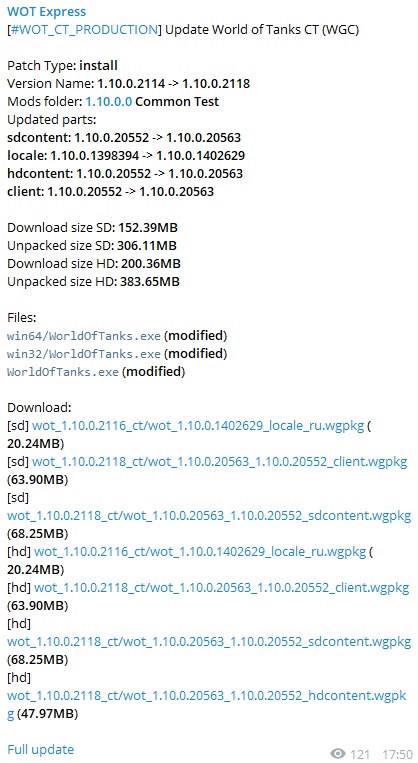The width and height of the screenshot is (418, 763).
Task: Open the 1.10.0.0 mods folder link
Action: [109, 102]
